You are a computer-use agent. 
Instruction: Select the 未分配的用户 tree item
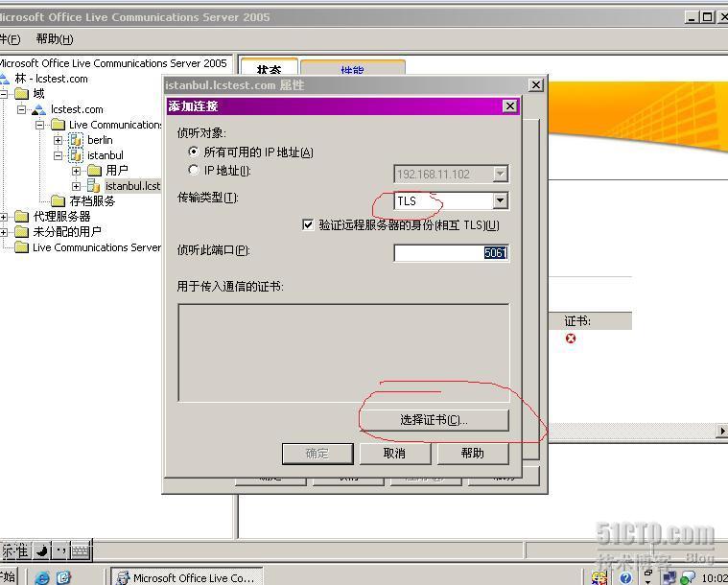(67, 232)
